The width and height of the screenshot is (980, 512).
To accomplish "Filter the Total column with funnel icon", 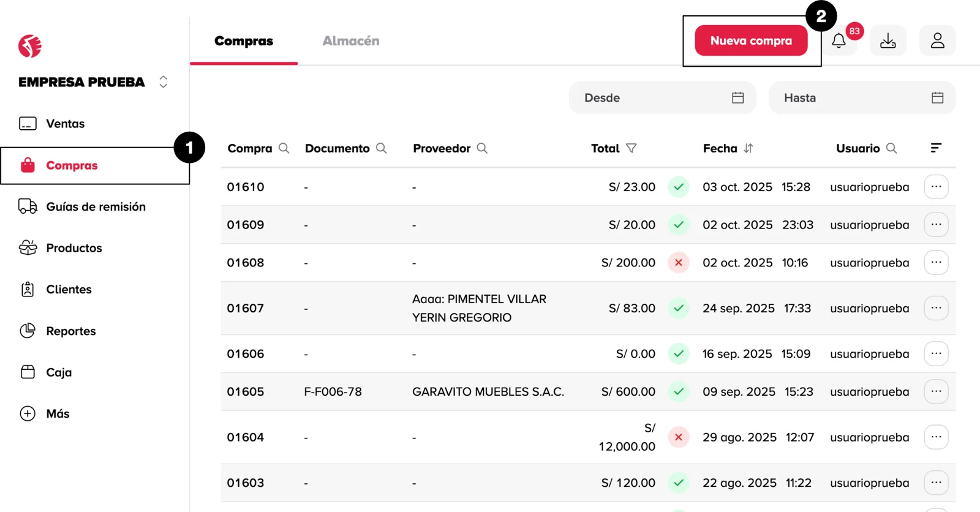I will pyautogui.click(x=631, y=148).
